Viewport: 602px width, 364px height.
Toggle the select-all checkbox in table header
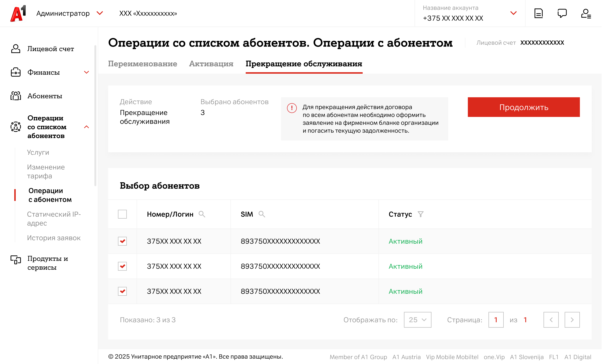point(122,214)
